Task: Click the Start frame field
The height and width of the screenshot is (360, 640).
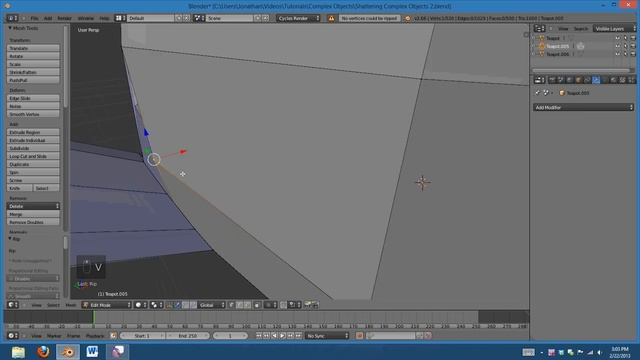Action: click(142, 336)
